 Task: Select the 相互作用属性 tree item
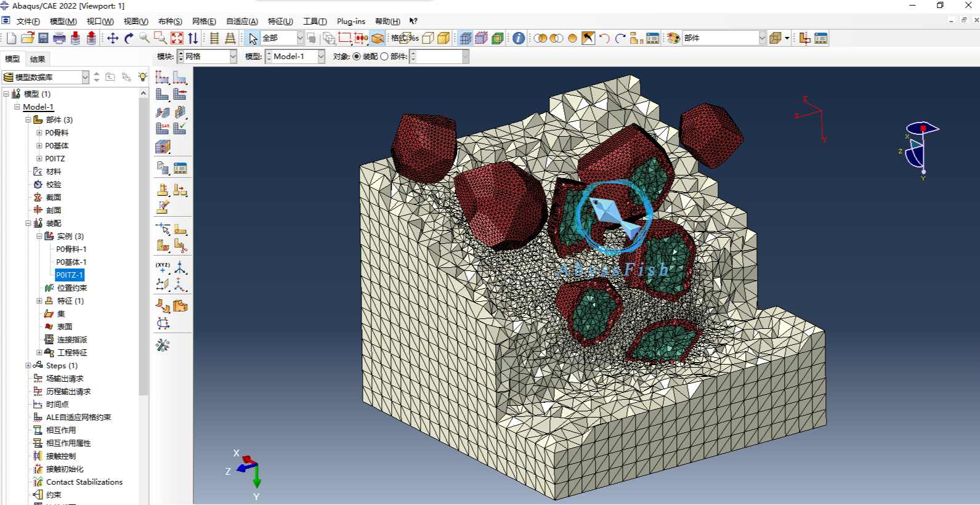click(68, 443)
